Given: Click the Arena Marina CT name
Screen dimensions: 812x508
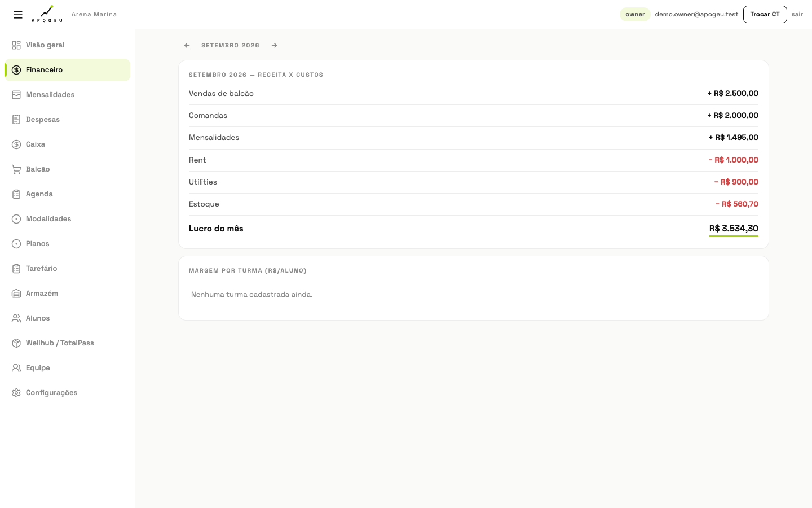Looking at the screenshot, I should 94,14.
